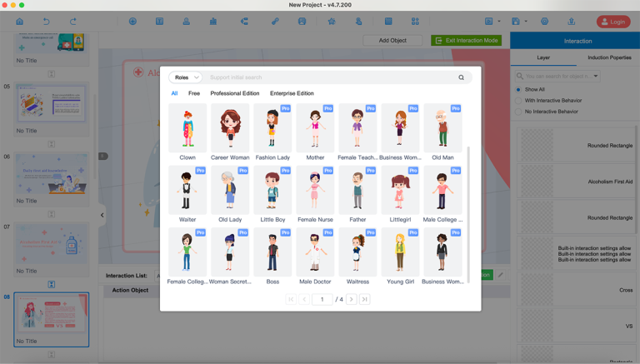Open the Layer tab
The width and height of the screenshot is (640, 364).
[543, 57]
